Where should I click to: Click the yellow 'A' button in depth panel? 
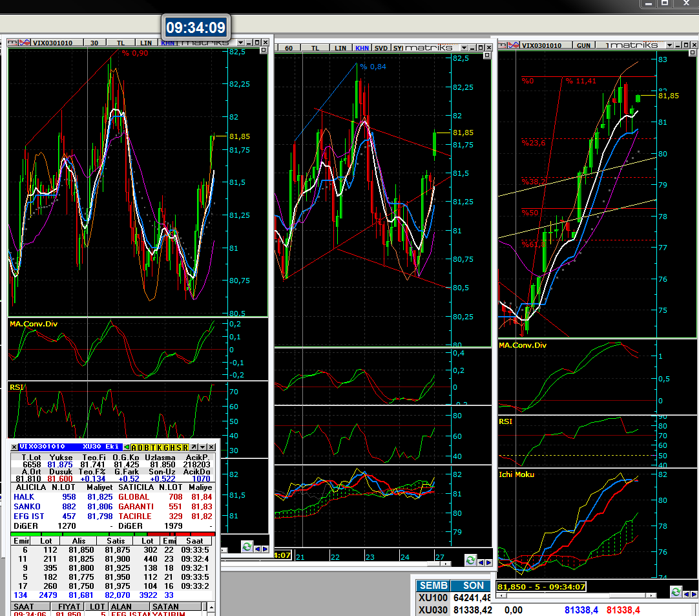point(134,447)
